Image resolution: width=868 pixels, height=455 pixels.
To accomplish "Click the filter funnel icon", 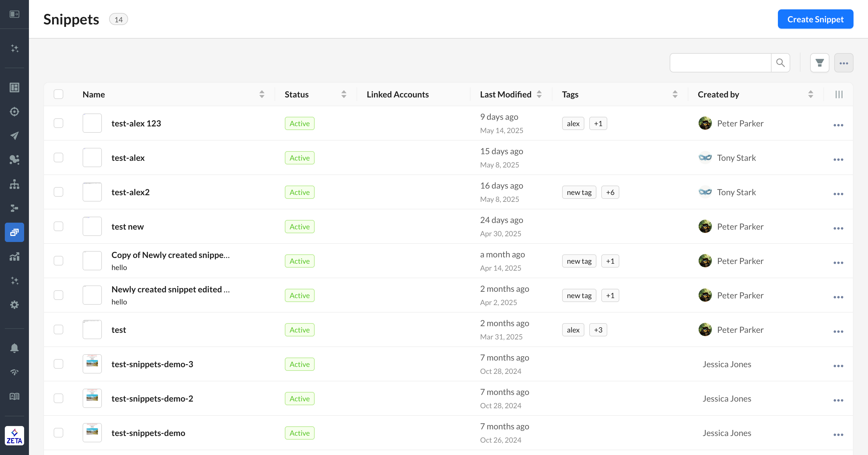I will [819, 63].
